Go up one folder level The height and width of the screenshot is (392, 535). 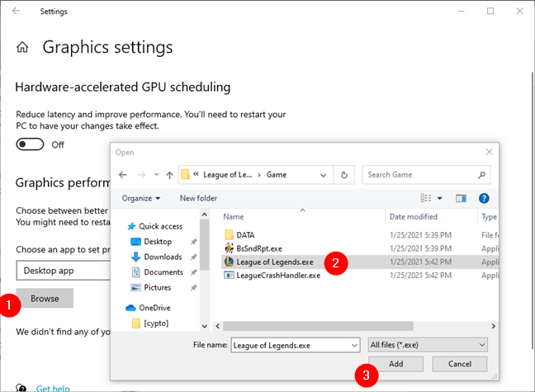[169, 175]
